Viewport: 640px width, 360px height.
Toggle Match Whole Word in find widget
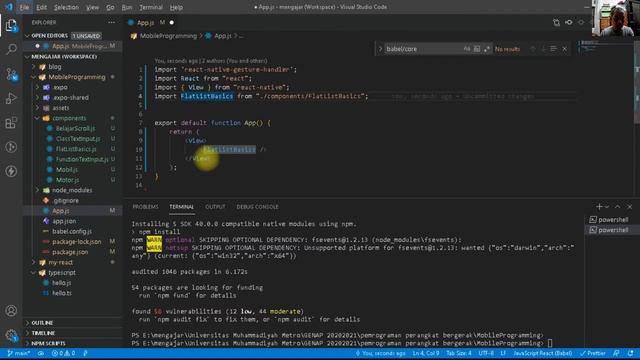[x=477, y=49]
